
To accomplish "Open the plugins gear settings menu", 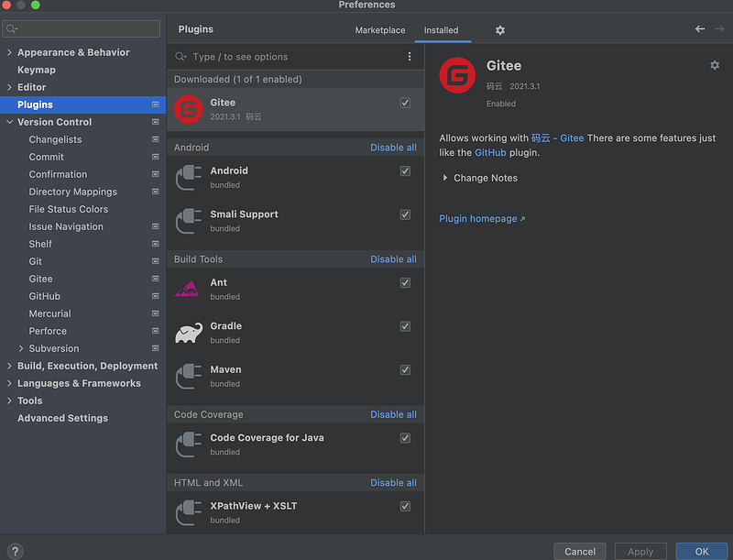I will [499, 30].
